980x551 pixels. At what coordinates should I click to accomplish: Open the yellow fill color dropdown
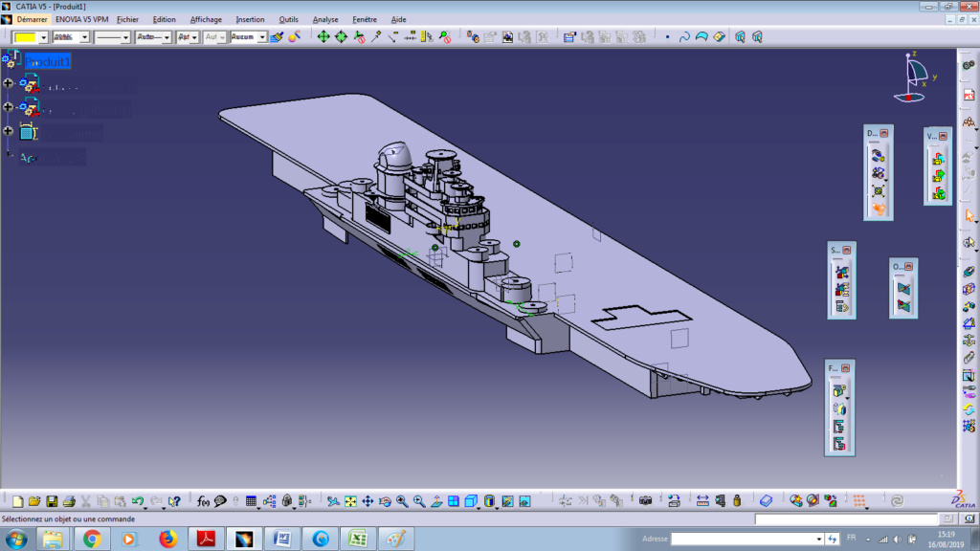(43, 37)
